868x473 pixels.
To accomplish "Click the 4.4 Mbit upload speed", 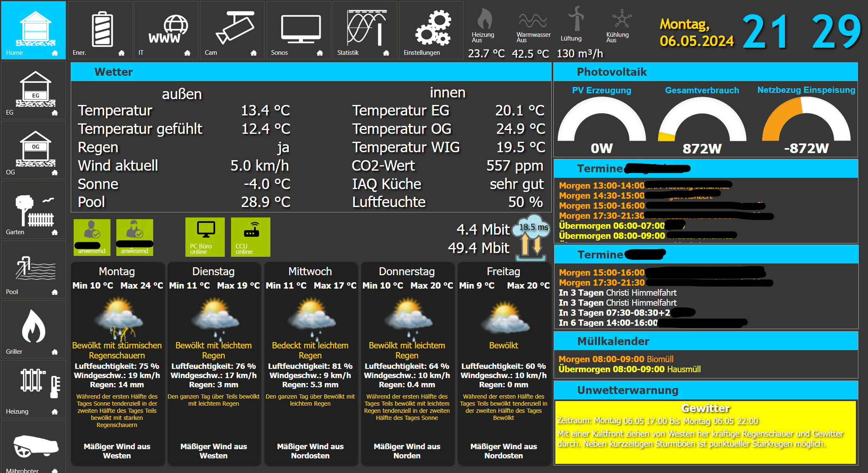I will pyautogui.click(x=483, y=230).
